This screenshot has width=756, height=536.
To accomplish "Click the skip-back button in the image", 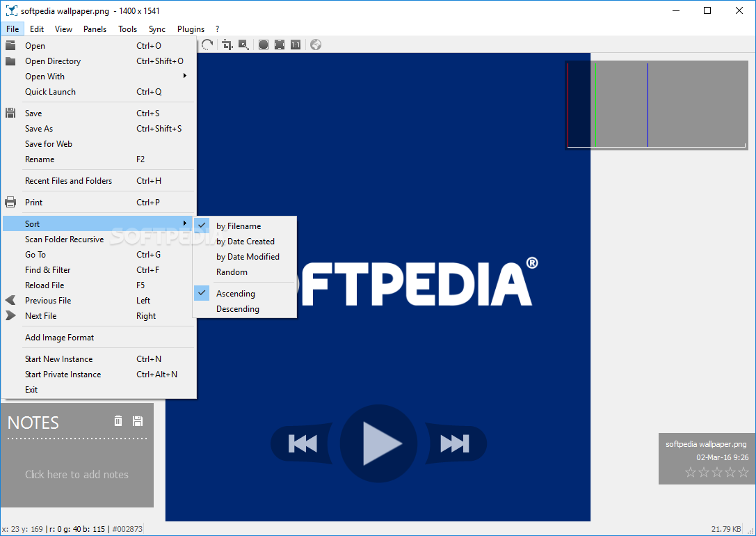I will point(303,443).
